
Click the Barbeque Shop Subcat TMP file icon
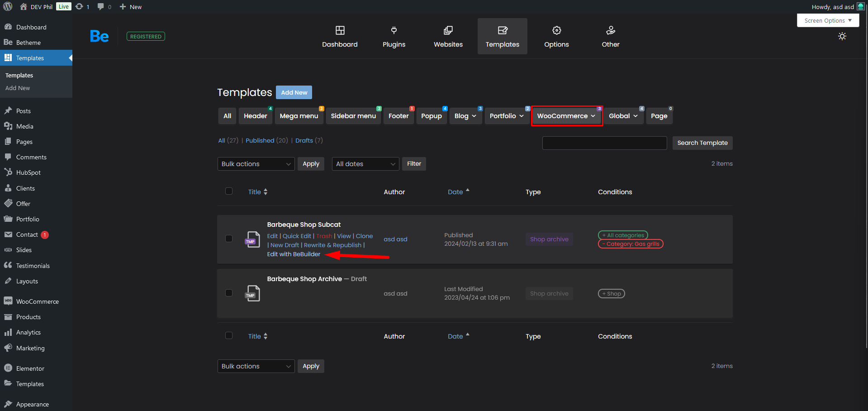(x=252, y=239)
